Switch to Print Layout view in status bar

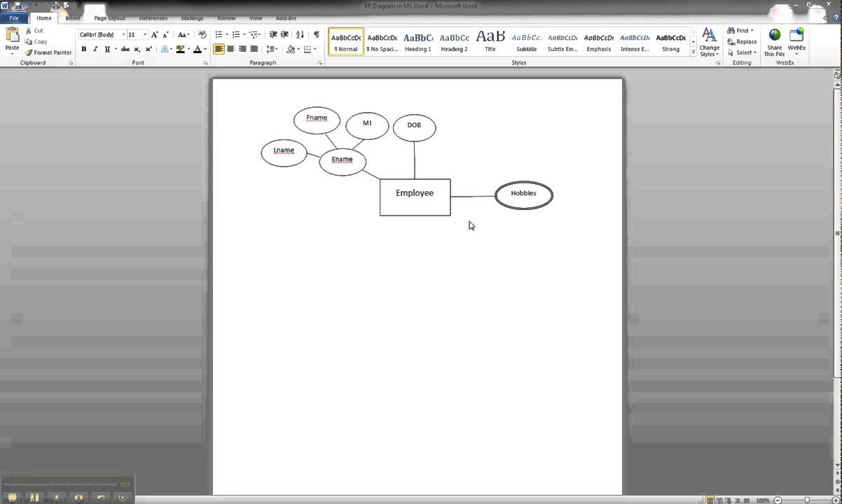[x=710, y=500]
